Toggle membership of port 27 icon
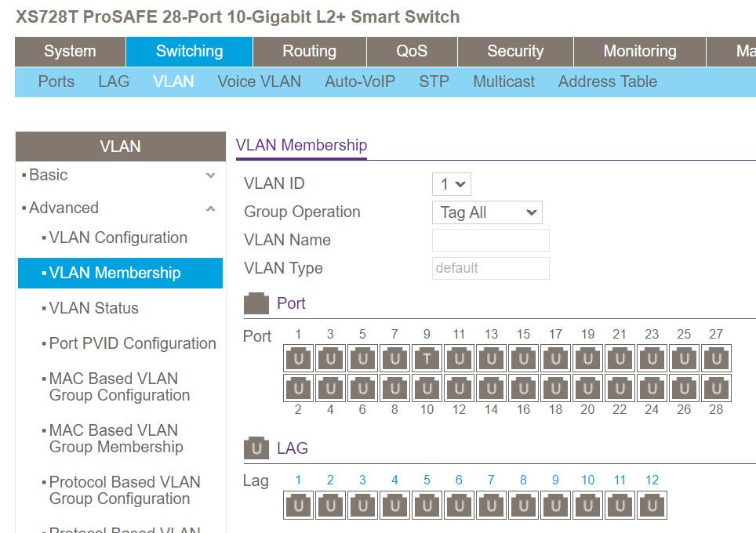This screenshot has width=756, height=533. click(716, 358)
